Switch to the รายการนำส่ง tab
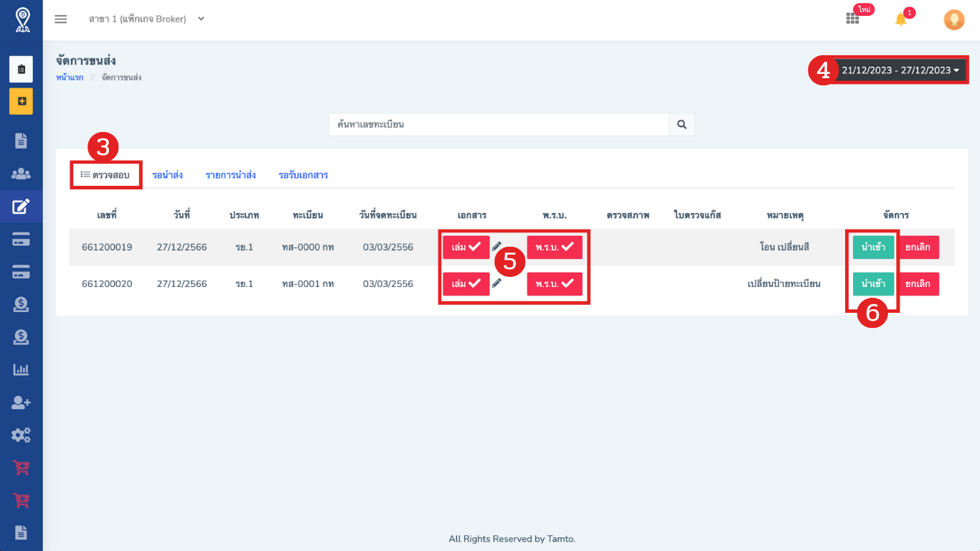 tap(230, 175)
